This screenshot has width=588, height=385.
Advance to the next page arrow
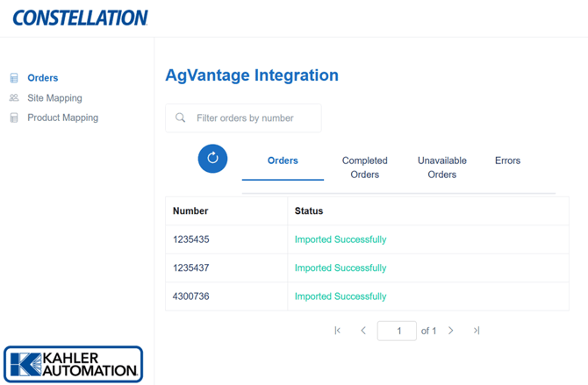(451, 331)
